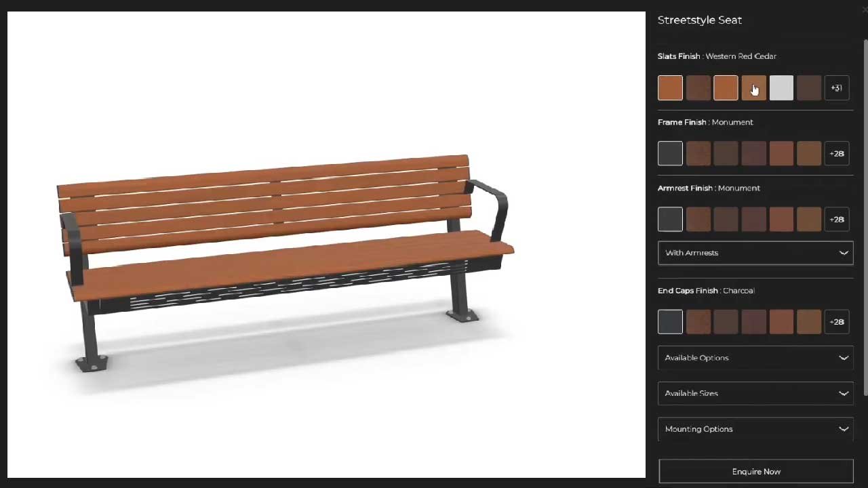Select the last Armrest Finish swatch before +28
Image resolution: width=868 pixels, height=488 pixels.
click(808, 220)
